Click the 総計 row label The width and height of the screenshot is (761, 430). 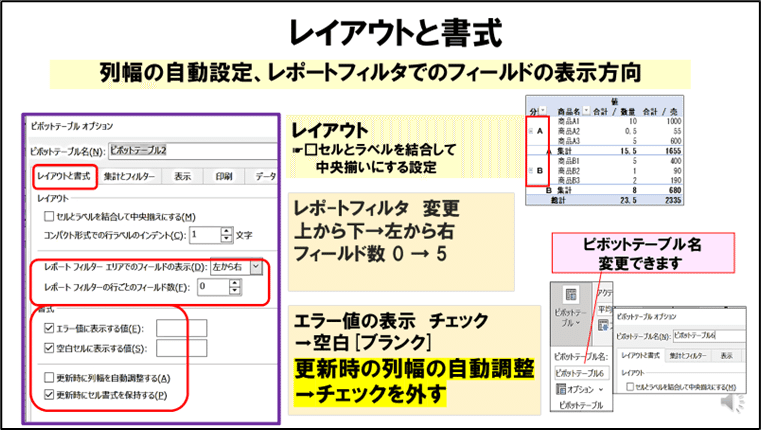tap(557, 200)
